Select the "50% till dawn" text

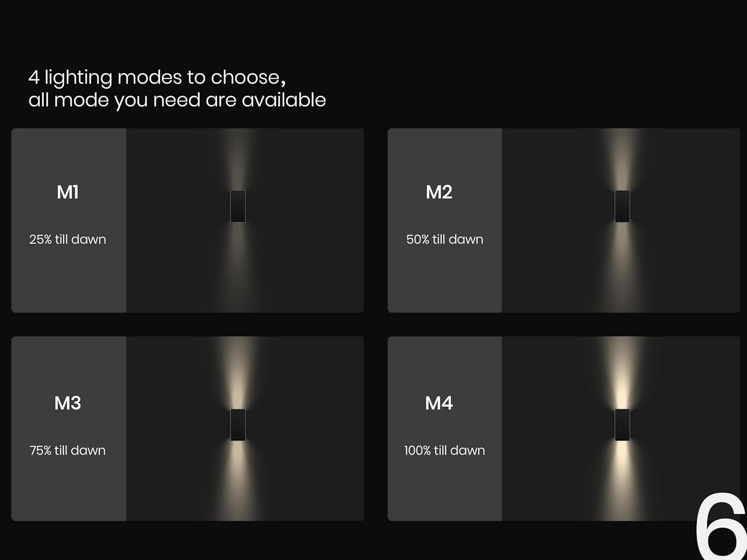point(445,239)
